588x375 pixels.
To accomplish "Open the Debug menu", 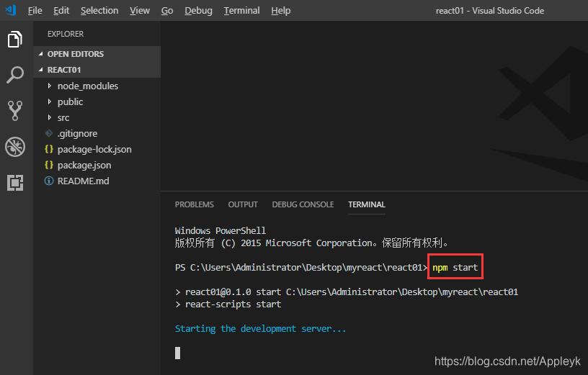I will click(198, 11).
